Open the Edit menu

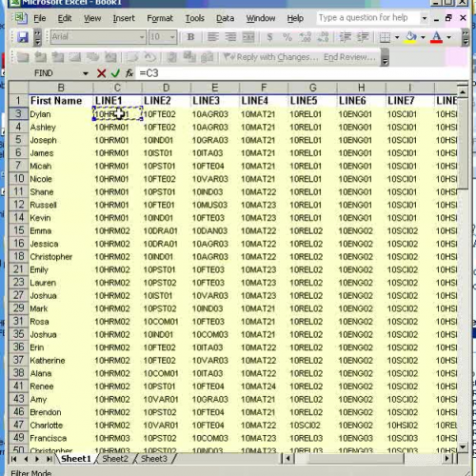[65, 18]
